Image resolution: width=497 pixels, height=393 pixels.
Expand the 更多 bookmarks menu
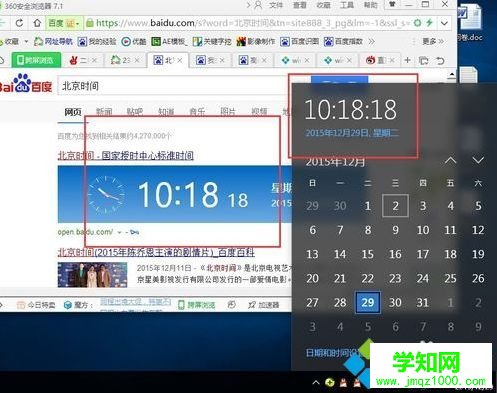[433, 41]
